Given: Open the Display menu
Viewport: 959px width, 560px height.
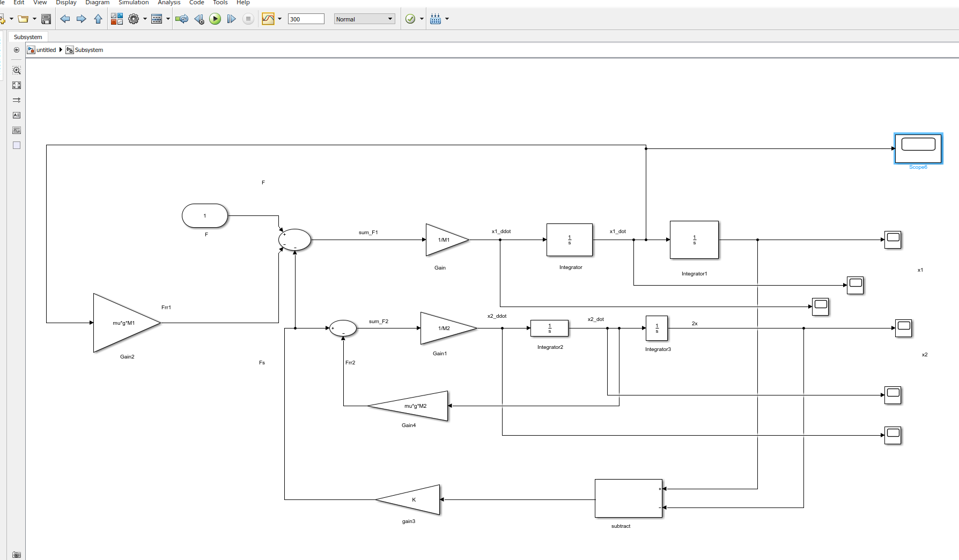Looking at the screenshot, I should (x=66, y=3).
